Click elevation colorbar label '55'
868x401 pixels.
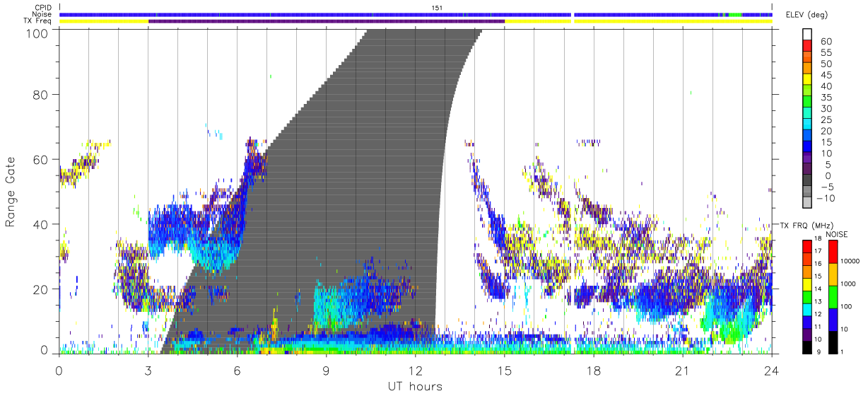pos(826,53)
